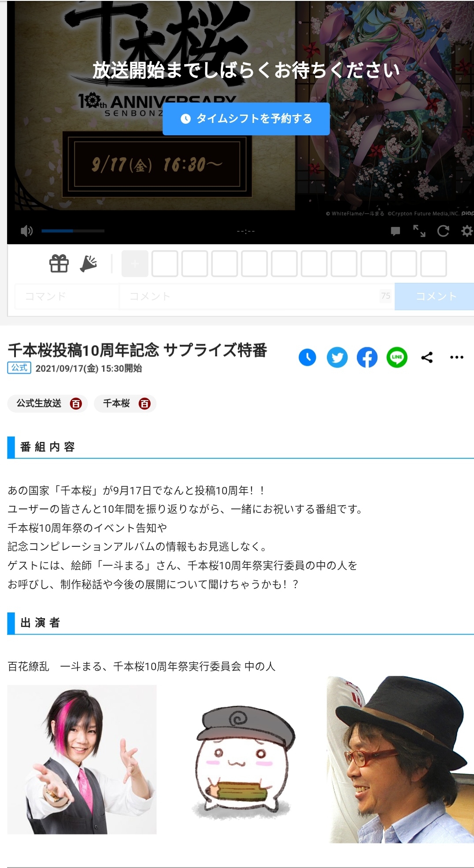Reload the player with refresh icon
The width and height of the screenshot is (474, 868).
pyautogui.click(x=443, y=231)
